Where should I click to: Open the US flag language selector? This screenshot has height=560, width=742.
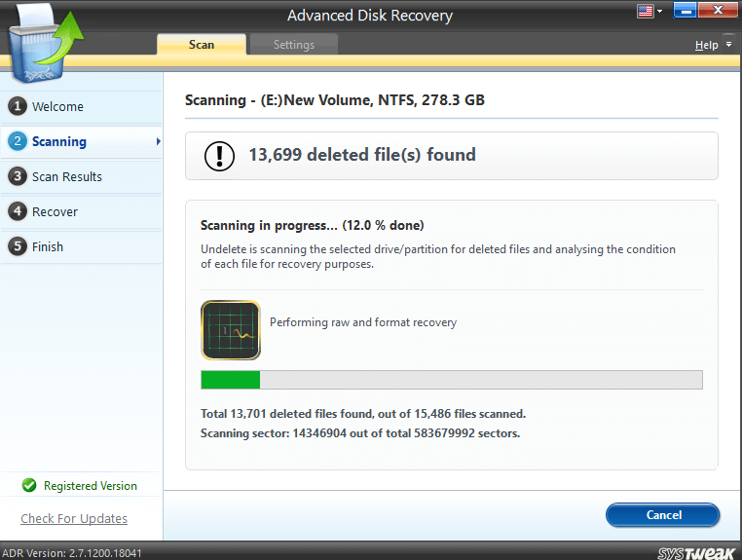point(645,11)
